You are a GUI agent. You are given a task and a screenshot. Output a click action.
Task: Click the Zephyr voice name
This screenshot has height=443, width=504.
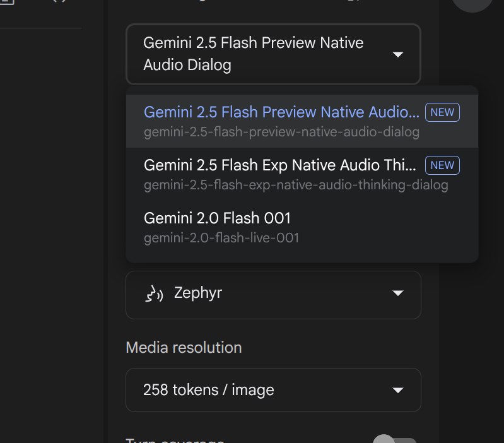[197, 294]
